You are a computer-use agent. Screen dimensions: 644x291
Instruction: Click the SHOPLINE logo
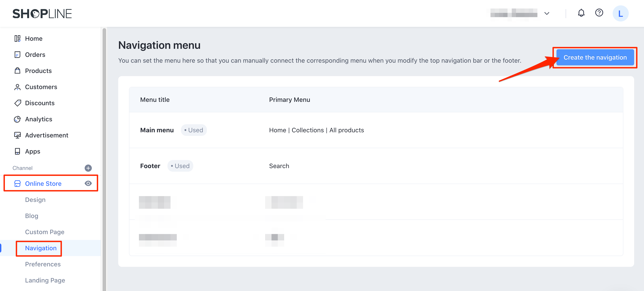pos(42,13)
